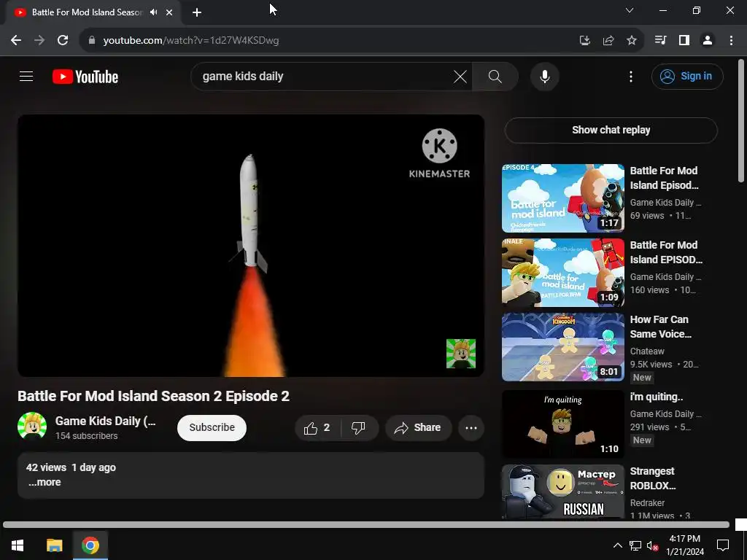This screenshot has width=747, height=560.
Task: Open YouTube settings three-dot menu
Action: click(x=631, y=76)
